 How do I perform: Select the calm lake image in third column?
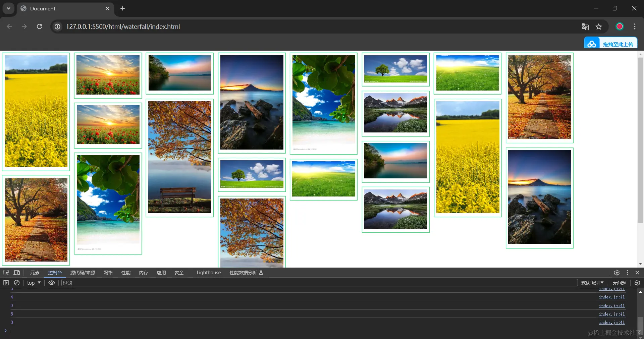(x=180, y=73)
